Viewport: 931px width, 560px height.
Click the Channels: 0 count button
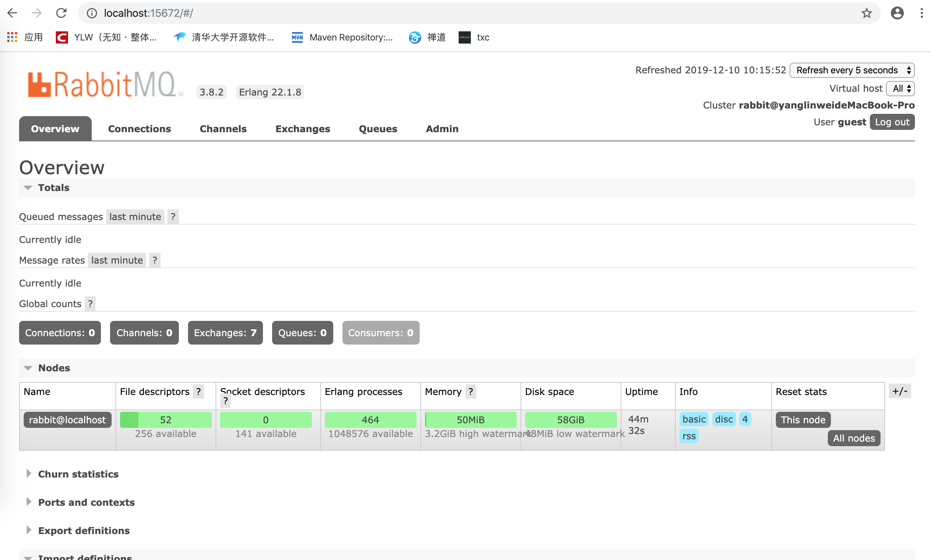pyautogui.click(x=144, y=333)
